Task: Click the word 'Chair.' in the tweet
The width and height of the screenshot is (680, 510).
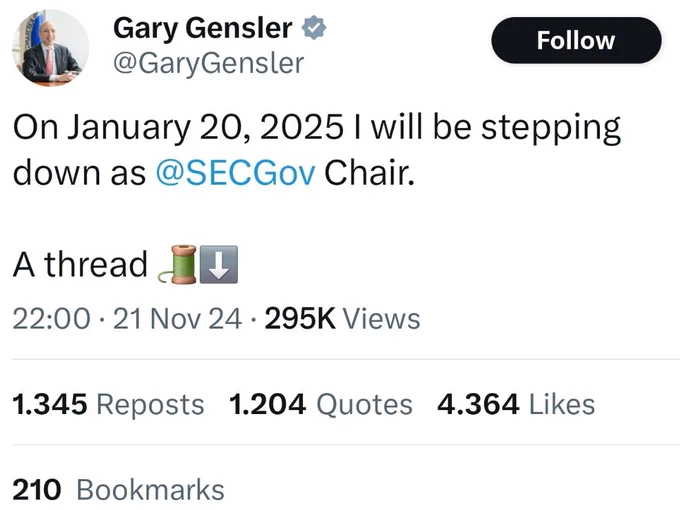Action: point(369,173)
